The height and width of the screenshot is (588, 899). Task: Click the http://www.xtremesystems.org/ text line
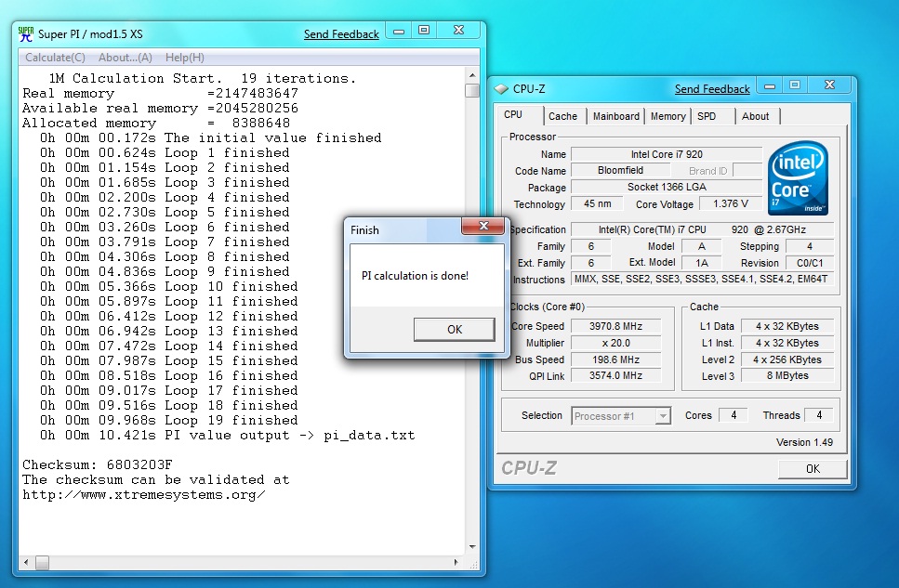pyautogui.click(x=144, y=494)
